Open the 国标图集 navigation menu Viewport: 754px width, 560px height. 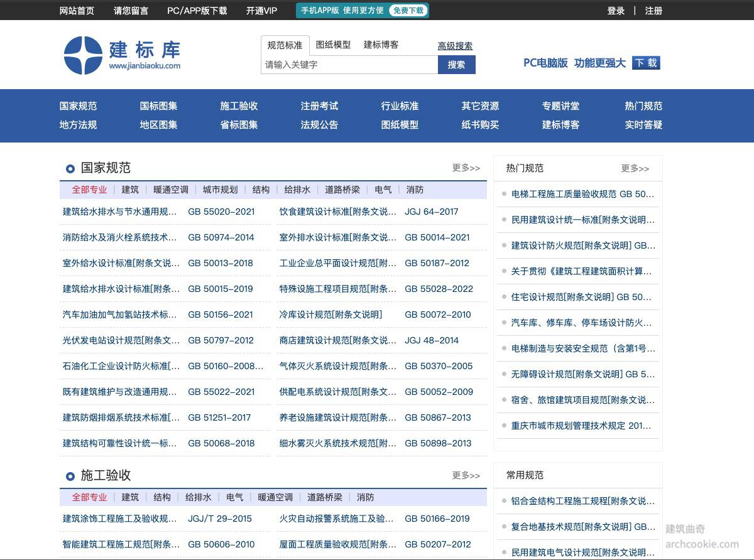[158, 106]
